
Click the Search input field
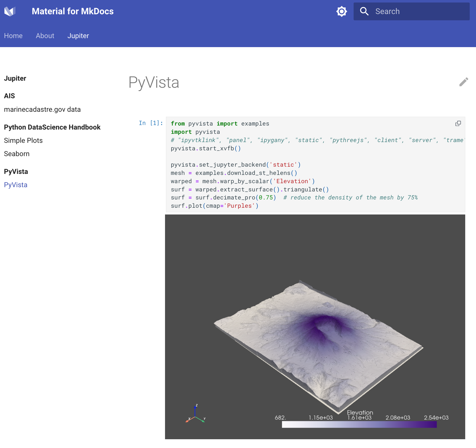point(412,11)
